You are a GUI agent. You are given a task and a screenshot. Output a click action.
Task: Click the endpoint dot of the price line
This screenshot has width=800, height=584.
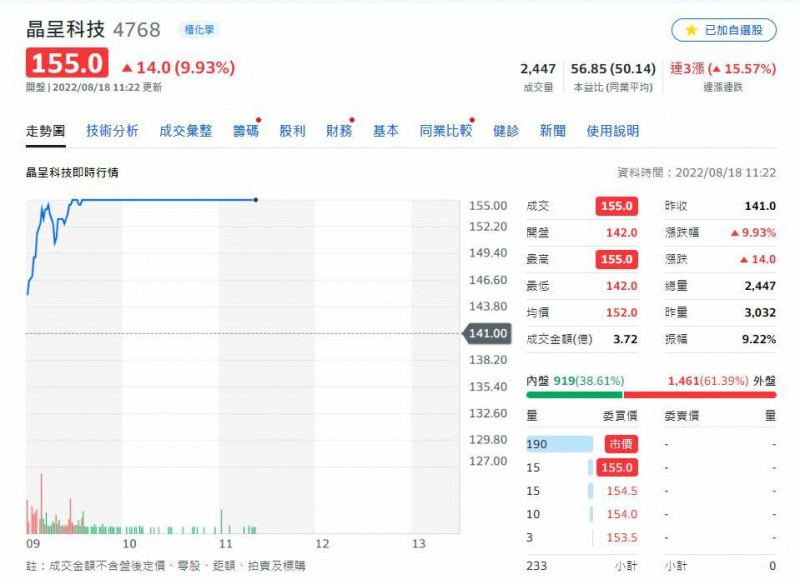click(256, 200)
